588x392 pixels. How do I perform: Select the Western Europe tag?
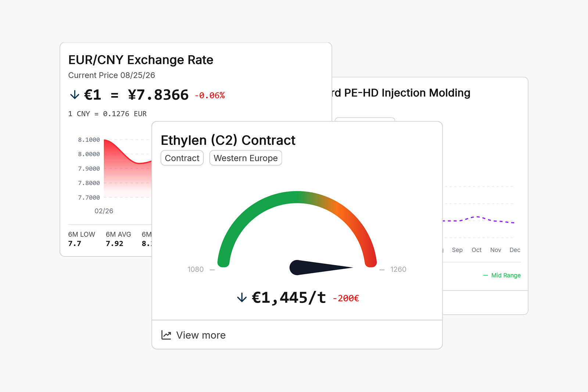pyautogui.click(x=245, y=158)
